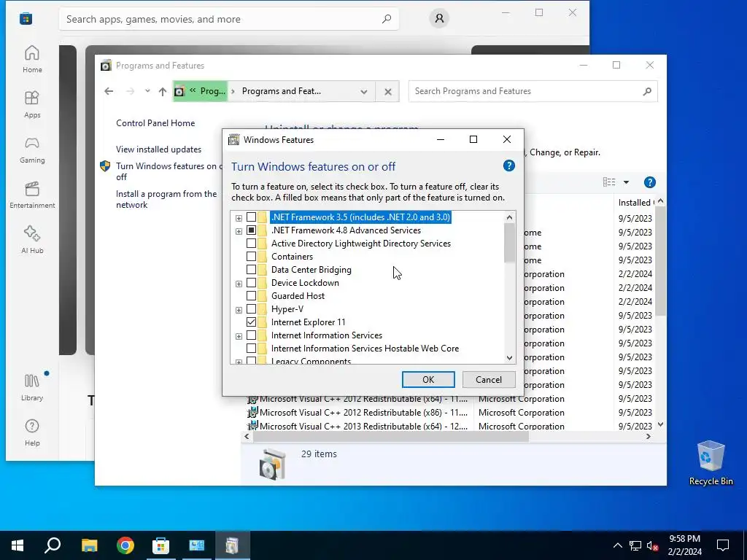The height and width of the screenshot is (560, 747).
Task: Confirm Windows Features with OK
Action: pos(427,379)
